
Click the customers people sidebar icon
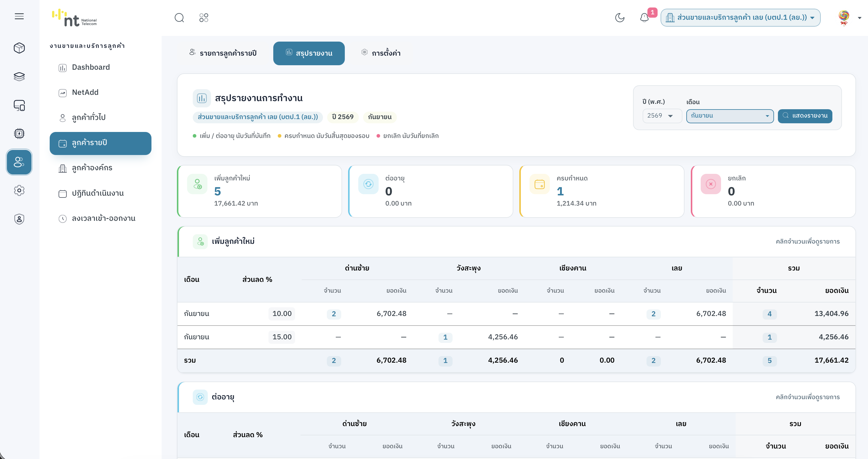[x=19, y=162]
